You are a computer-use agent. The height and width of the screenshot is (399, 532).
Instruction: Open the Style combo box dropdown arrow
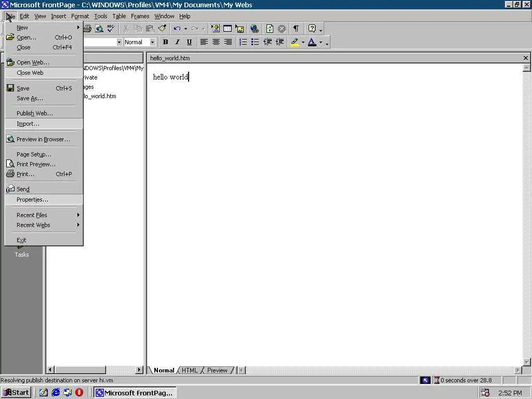pos(119,42)
